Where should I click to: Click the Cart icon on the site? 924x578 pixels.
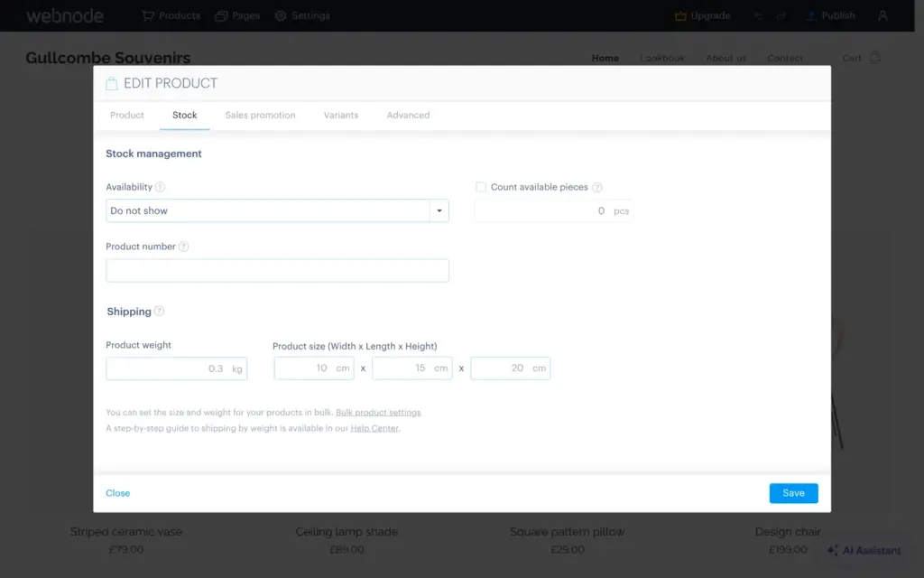pos(875,57)
